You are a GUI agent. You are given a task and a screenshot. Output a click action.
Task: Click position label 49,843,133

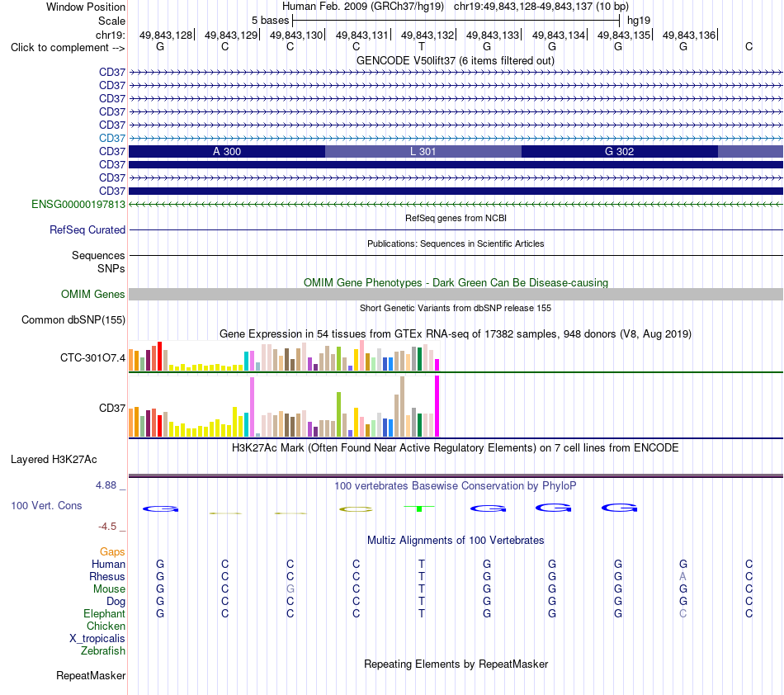[x=493, y=35]
